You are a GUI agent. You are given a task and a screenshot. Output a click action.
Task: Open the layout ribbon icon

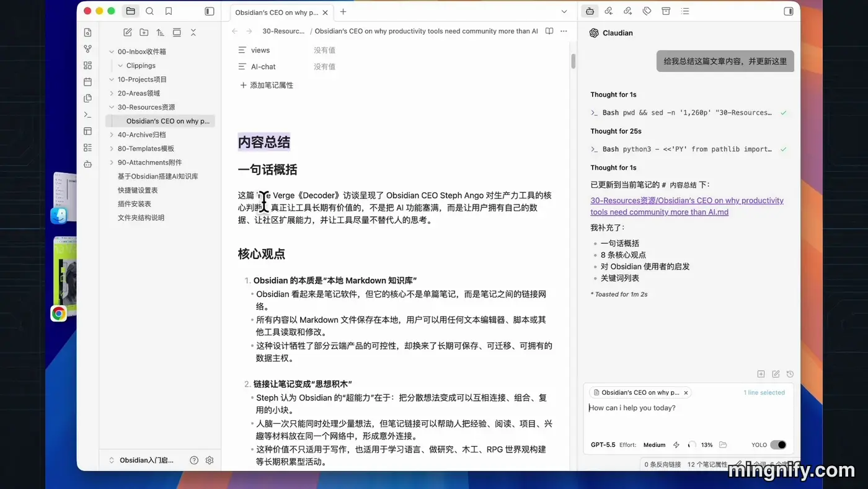tap(87, 131)
